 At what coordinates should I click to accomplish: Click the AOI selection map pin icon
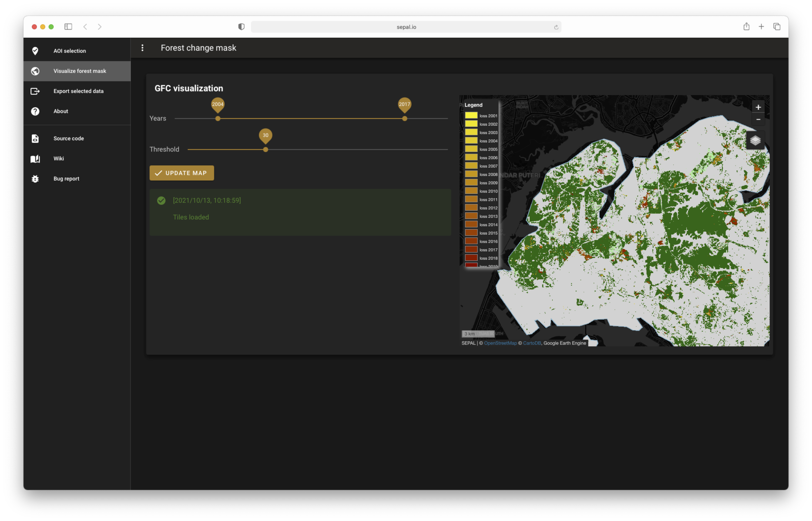click(x=35, y=51)
